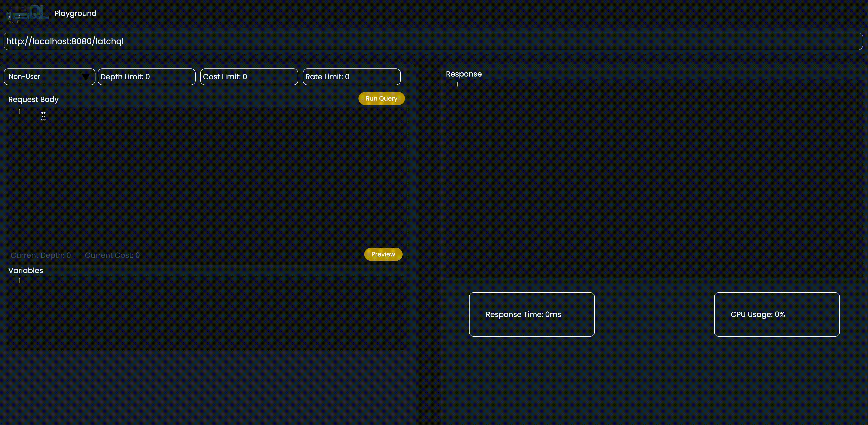868x425 pixels.
Task: Click the CPU Usage metric box
Action: 776,314
